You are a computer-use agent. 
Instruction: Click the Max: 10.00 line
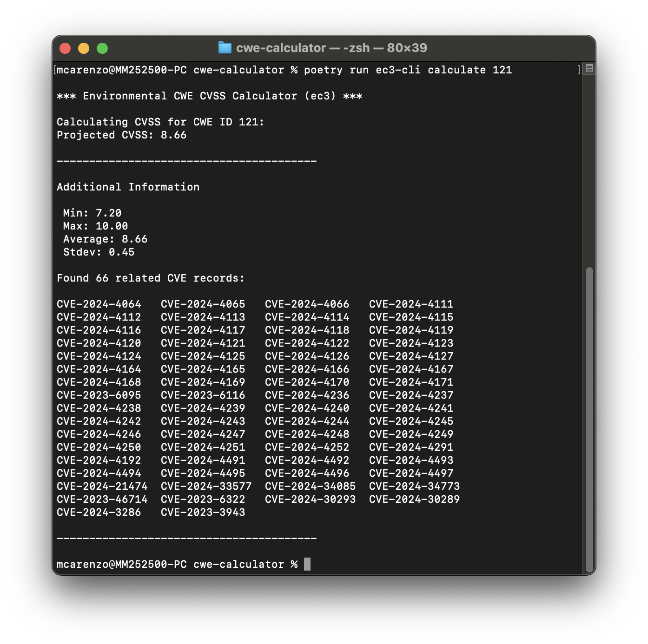(x=95, y=226)
